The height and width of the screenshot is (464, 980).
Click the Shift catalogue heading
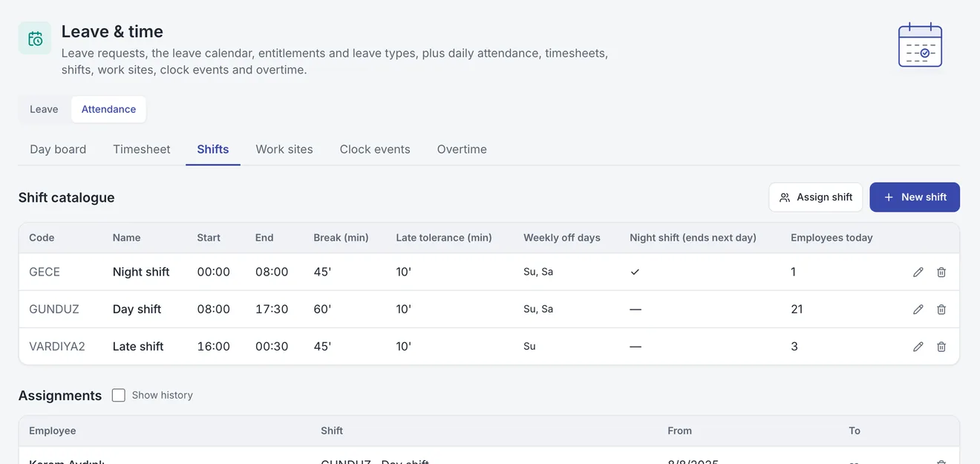pos(67,197)
